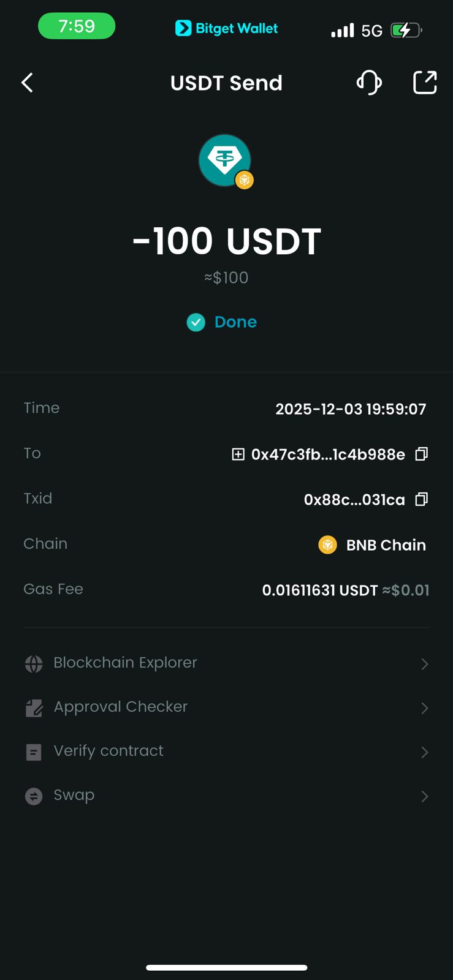This screenshot has height=980, width=453.
Task: Tap the Blockchain Explorer globe icon
Action: (x=34, y=663)
